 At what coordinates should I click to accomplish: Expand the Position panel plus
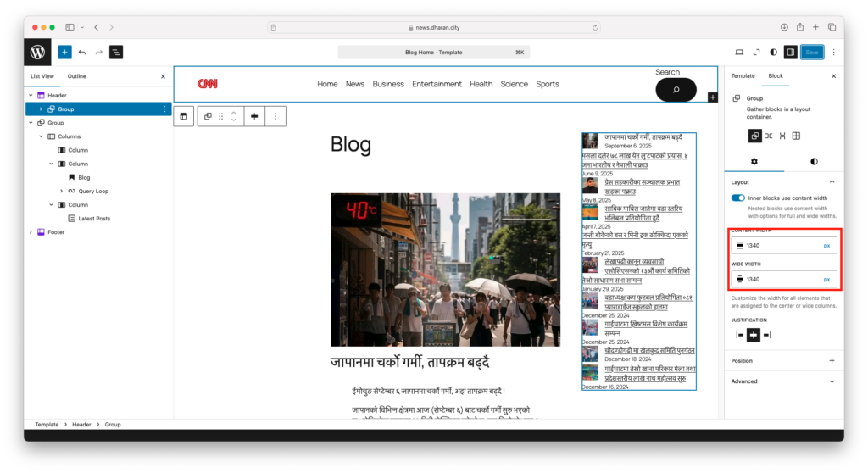[832, 360]
